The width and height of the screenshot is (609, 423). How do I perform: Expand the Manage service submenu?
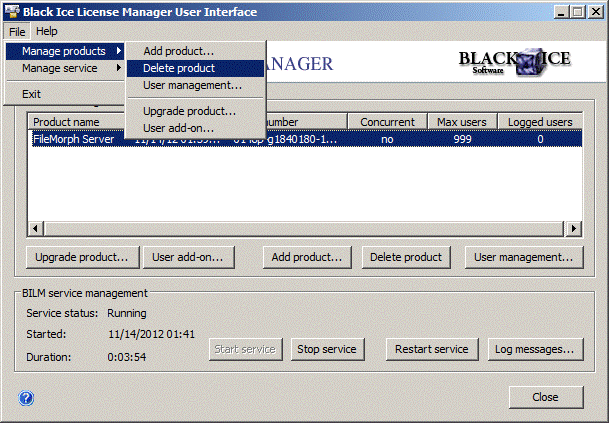click(65, 68)
